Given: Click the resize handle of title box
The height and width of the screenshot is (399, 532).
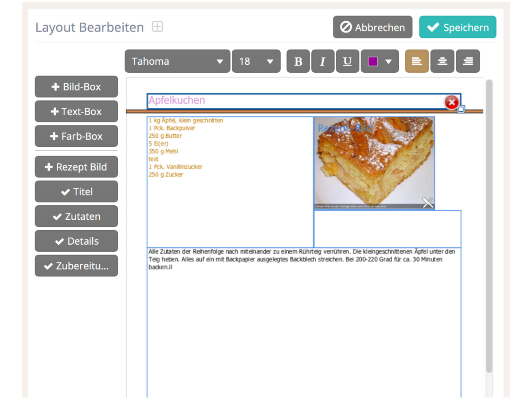Looking at the screenshot, I should click(x=461, y=109).
